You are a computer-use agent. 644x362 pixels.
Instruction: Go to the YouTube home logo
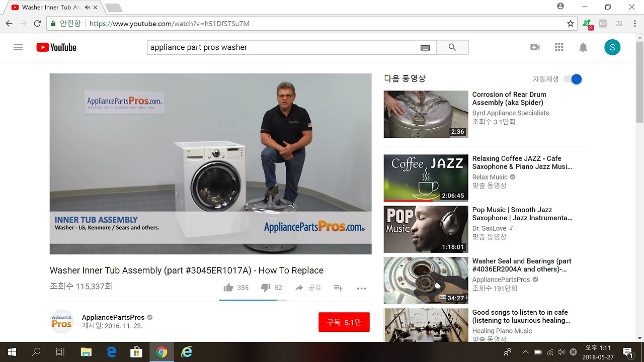point(56,47)
